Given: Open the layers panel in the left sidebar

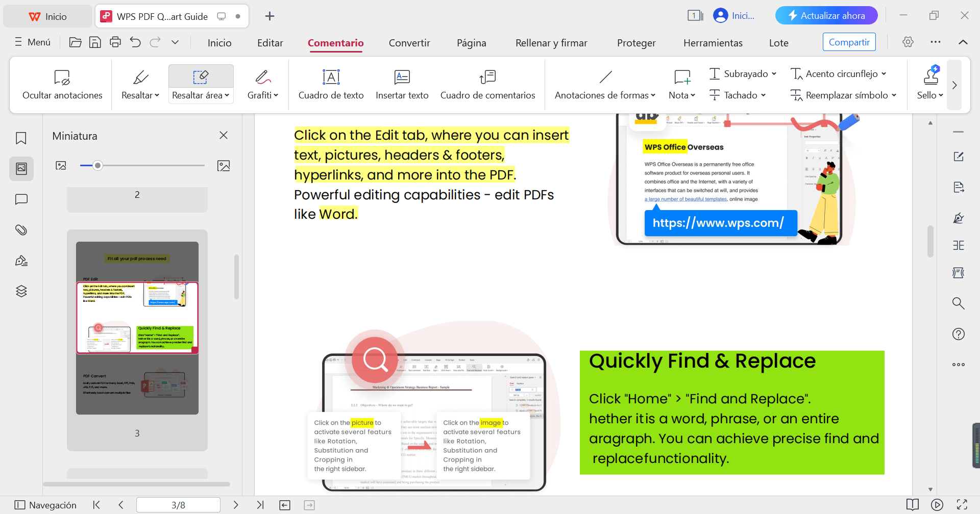Looking at the screenshot, I should 21,291.
